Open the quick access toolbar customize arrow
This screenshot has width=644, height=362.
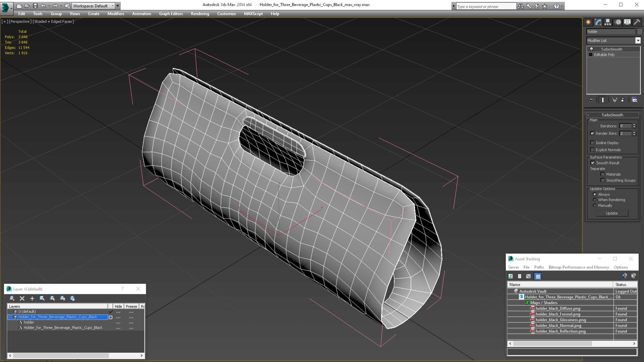coord(118,6)
